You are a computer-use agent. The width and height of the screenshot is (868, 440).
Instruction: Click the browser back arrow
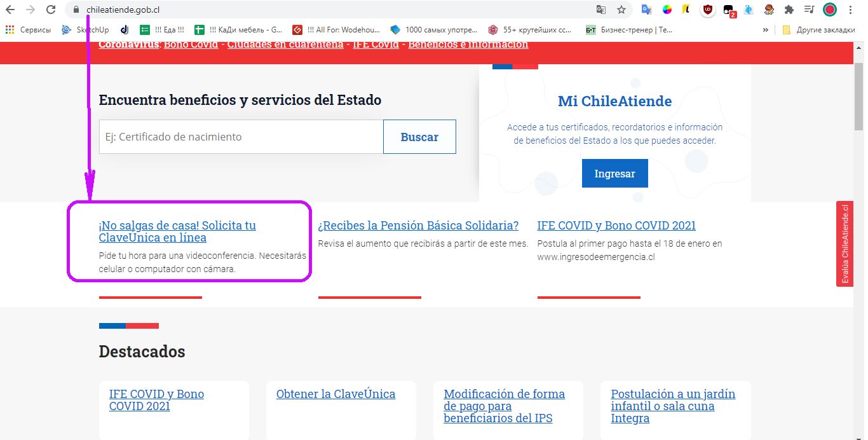point(10,10)
